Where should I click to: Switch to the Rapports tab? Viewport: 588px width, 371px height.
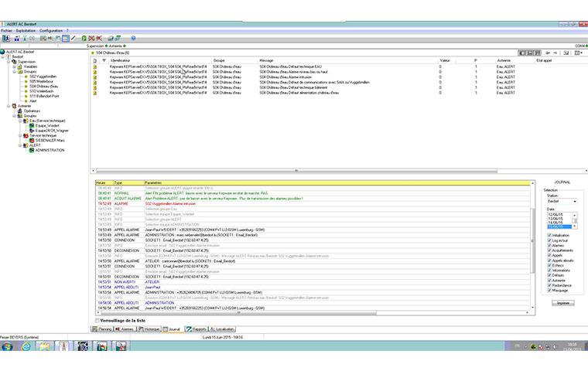[197, 329]
